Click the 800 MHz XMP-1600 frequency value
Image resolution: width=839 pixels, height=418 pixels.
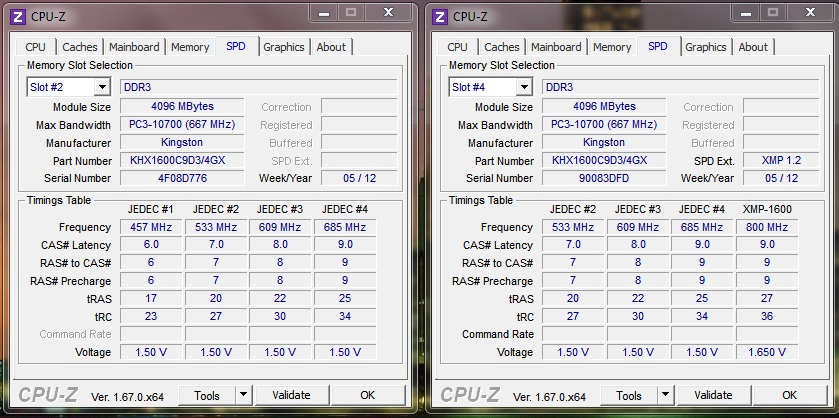tap(767, 227)
